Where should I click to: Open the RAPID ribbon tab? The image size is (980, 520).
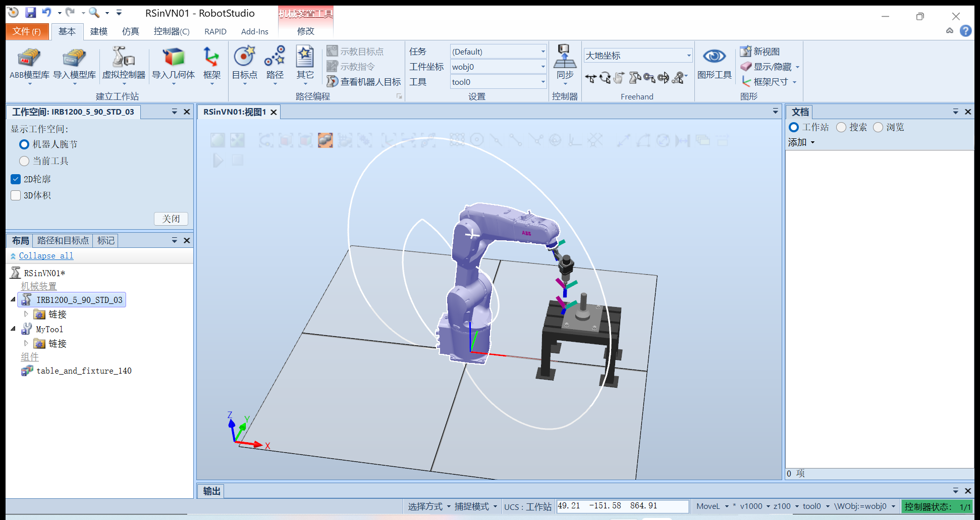point(215,31)
